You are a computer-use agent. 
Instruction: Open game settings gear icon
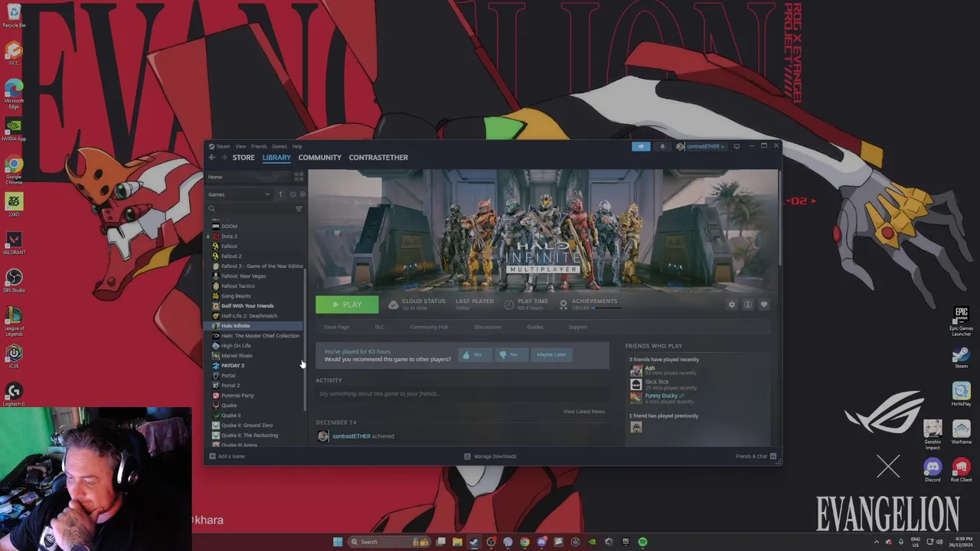click(x=732, y=305)
